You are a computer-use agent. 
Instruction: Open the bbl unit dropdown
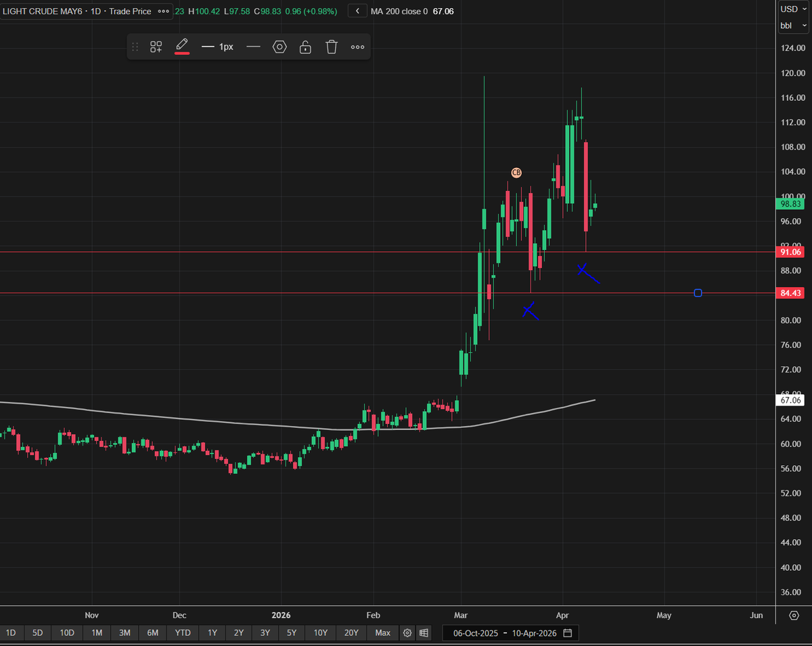(793, 26)
